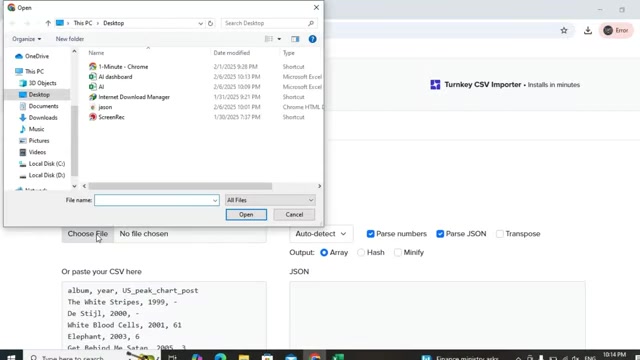Click the Choose File button
Image resolution: width=640 pixels, height=360 pixels.
point(88,234)
